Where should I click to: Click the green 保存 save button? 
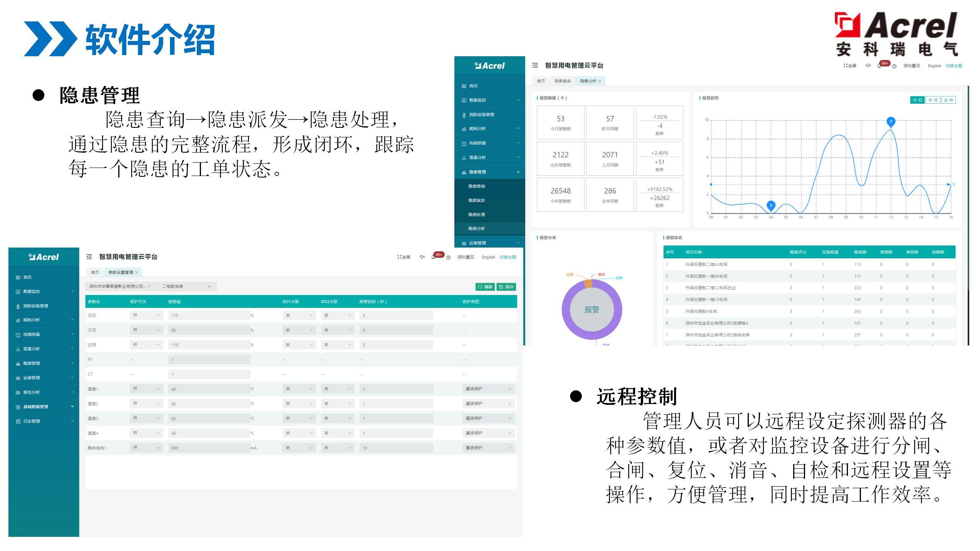point(506,287)
